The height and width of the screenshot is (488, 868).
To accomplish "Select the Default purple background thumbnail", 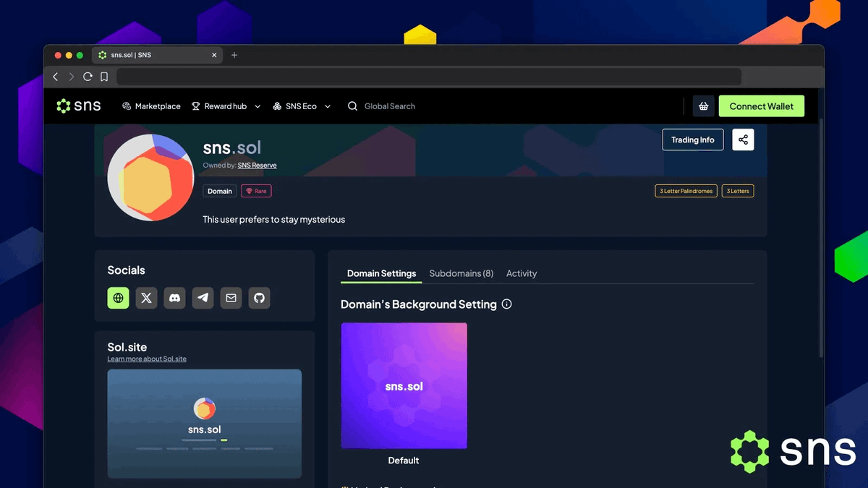I will [404, 386].
